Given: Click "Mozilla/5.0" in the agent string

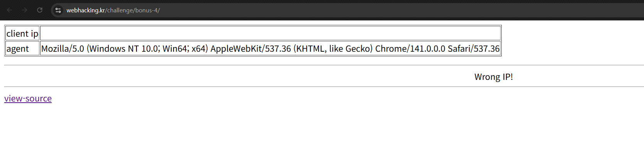Looking at the screenshot, I should coord(62,49).
